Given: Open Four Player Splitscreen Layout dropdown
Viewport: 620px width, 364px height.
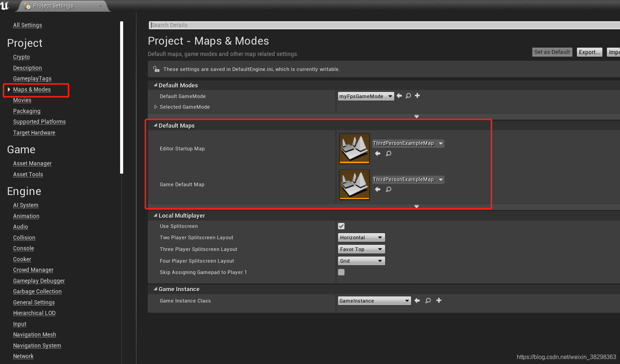Looking at the screenshot, I should [361, 261].
